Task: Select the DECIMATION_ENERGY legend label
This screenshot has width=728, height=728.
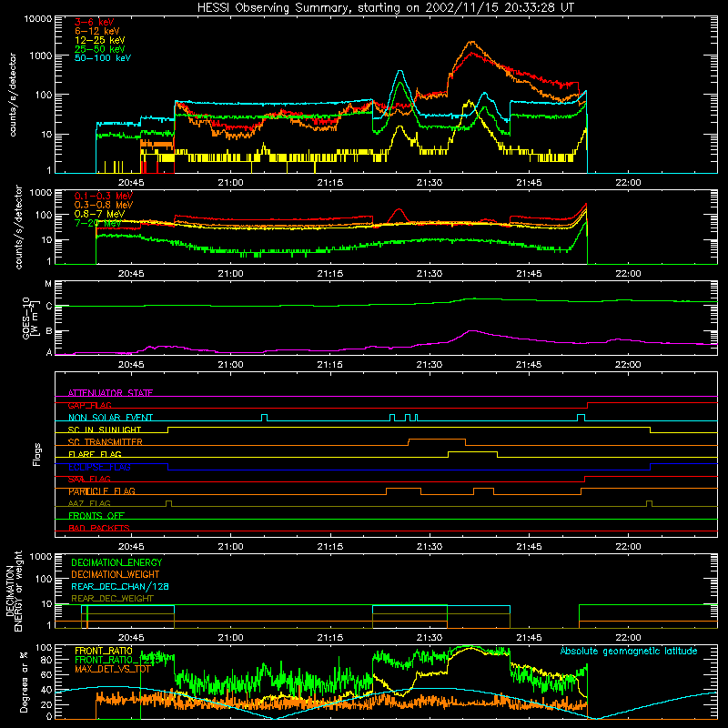Action: (116, 562)
